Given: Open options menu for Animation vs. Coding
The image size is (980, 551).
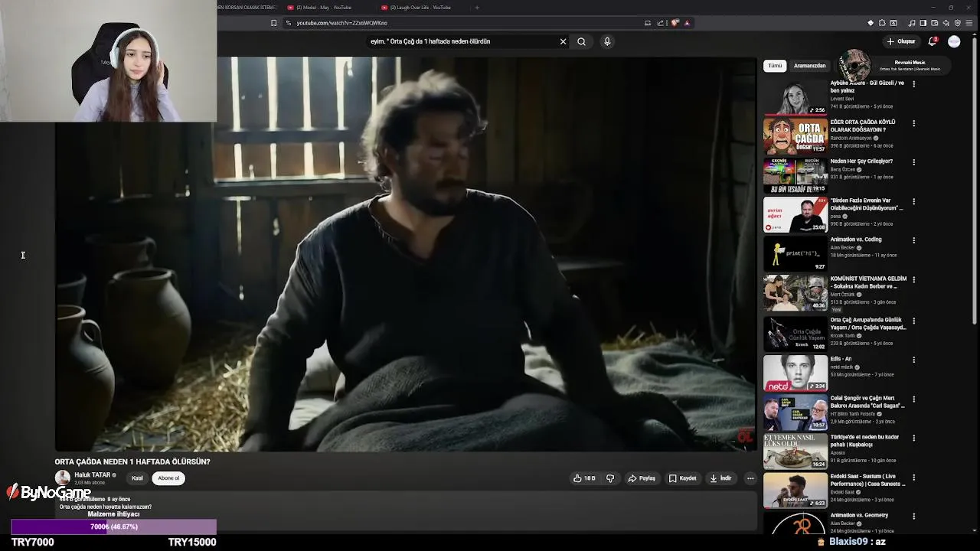Looking at the screenshot, I should pyautogui.click(x=913, y=240).
